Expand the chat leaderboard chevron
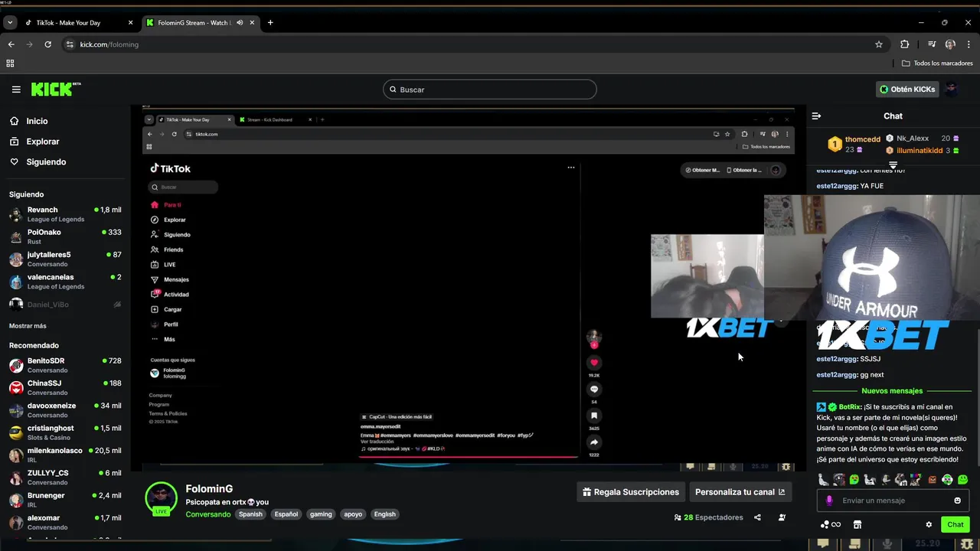Viewport: 980px width, 551px height. click(893, 165)
